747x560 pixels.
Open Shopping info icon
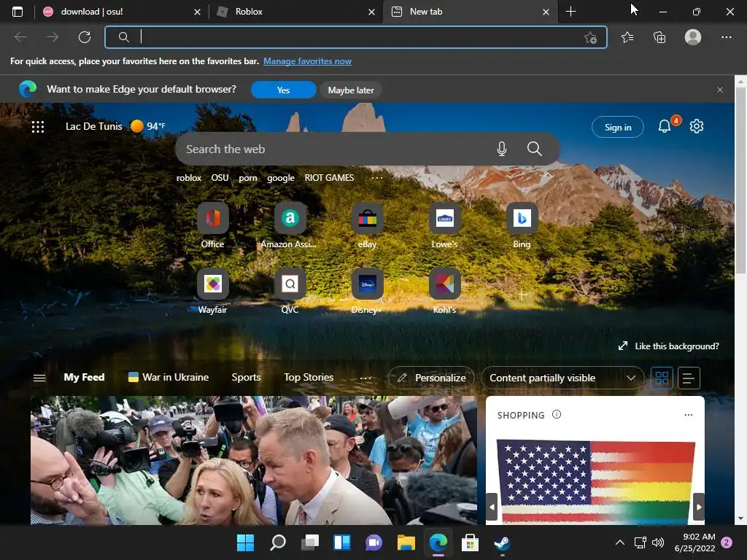click(x=557, y=414)
